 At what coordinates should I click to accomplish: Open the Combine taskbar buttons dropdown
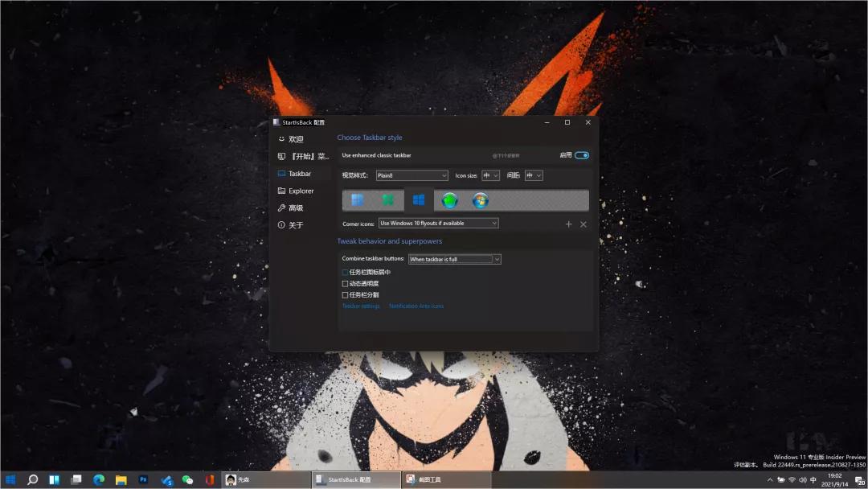(455, 259)
